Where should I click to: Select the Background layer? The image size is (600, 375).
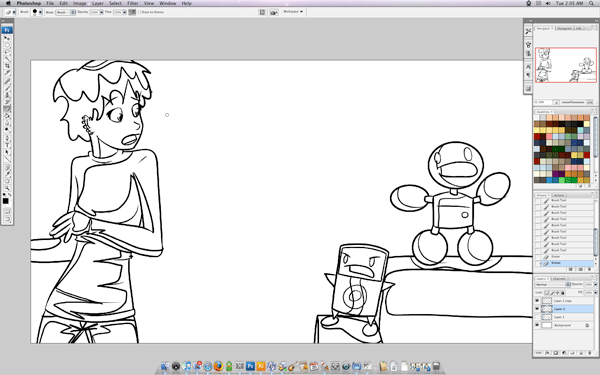[564, 325]
